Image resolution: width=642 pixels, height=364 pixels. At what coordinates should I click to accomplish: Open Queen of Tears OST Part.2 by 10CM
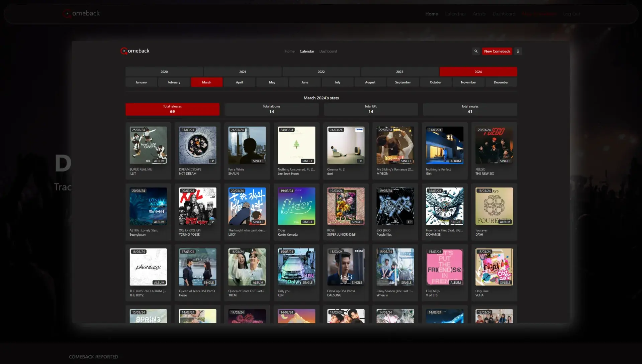[247, 267]
